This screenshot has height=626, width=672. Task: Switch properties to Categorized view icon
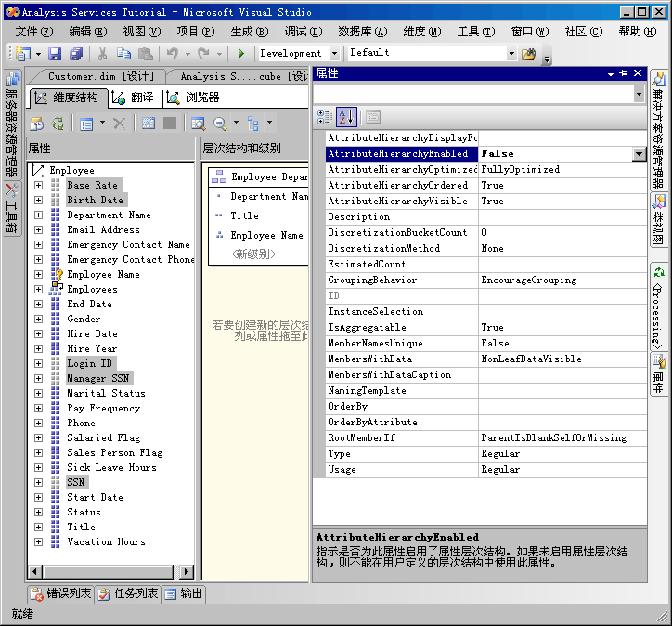pyautogui.click(x=325, y=117)
